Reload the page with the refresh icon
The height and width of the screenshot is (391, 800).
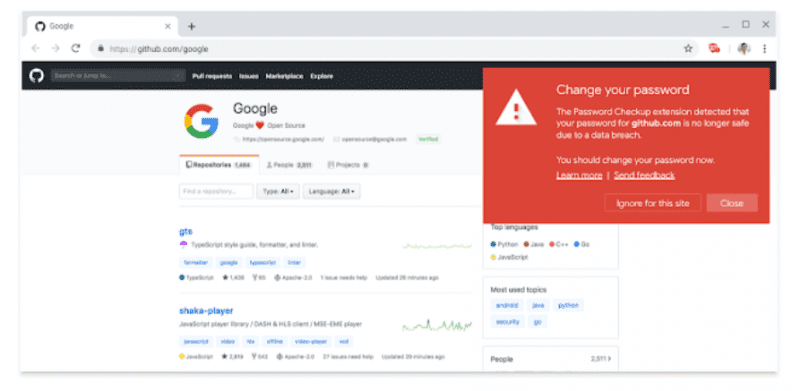point(76,48)
